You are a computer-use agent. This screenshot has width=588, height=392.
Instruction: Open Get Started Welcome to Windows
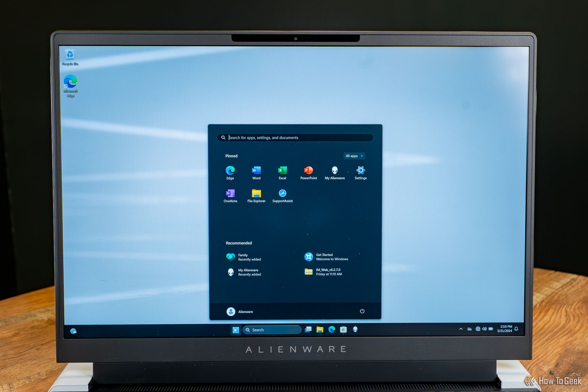click(x=331, y=257)
